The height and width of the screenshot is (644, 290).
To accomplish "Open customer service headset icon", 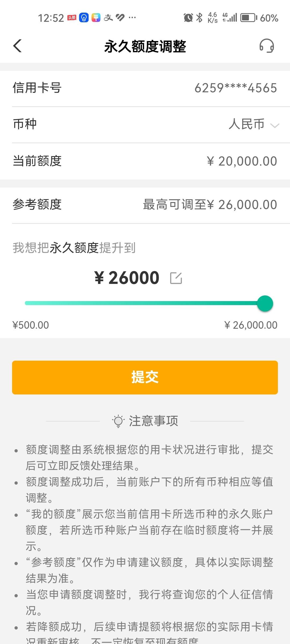I will click(x=267, y=46).
